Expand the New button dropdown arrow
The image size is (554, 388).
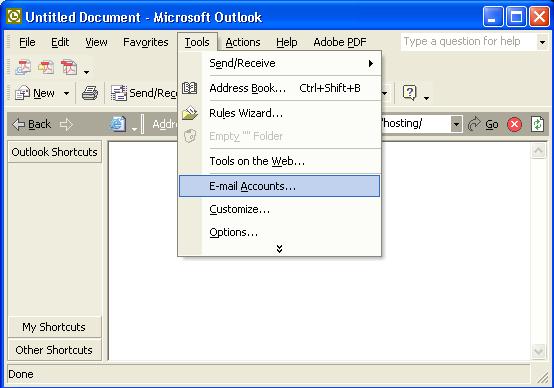pyautogui.click(x=66, y=93)
